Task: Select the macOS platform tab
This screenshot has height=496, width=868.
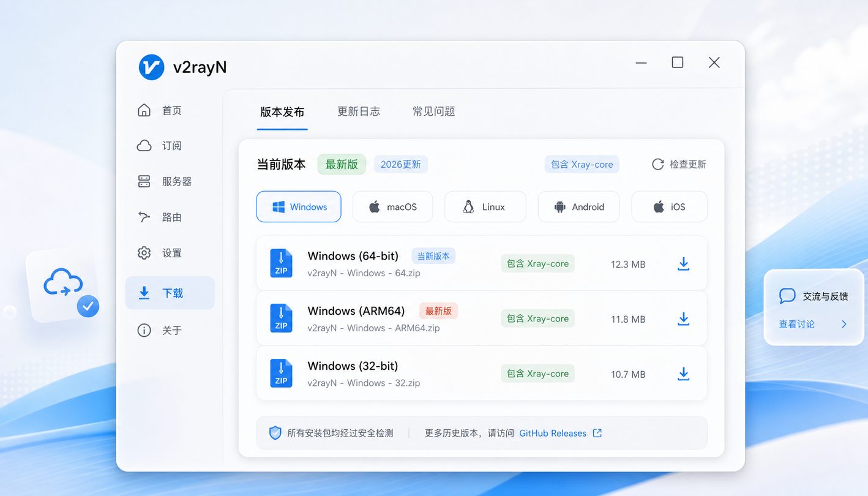Action: pyautogui.click(x=392, y=207)
